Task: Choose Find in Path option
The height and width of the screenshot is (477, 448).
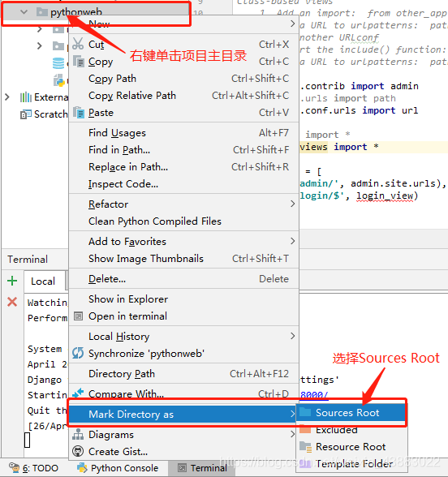Action: (x=183, y=150)
